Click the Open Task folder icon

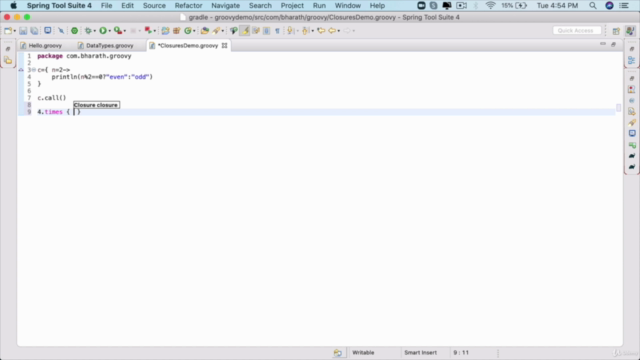click(204, 31)
